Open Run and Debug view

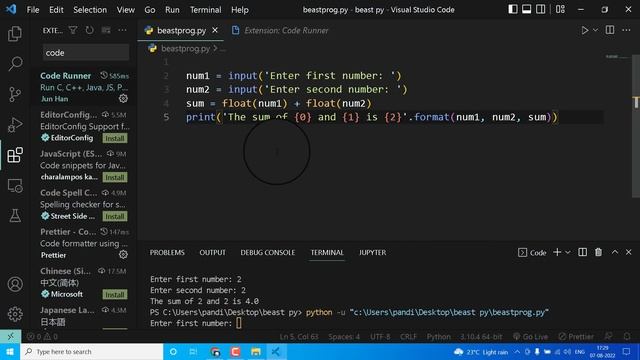coord(15,124)
